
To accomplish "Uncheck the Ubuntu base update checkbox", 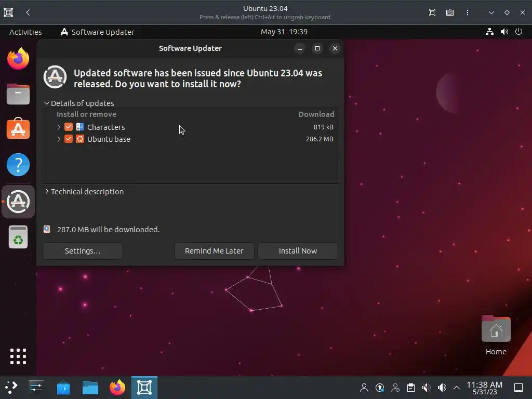I will (69, 139).
